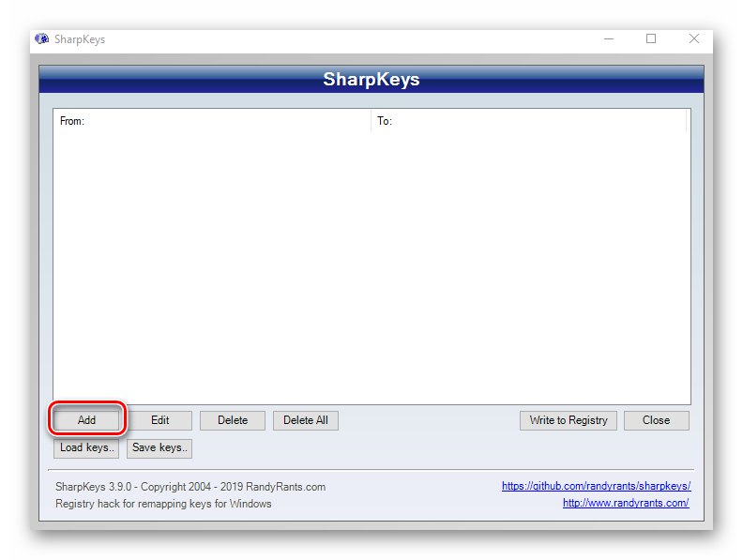Open the Load keys.. dialog
743x560 pixels.
(86, 447)
